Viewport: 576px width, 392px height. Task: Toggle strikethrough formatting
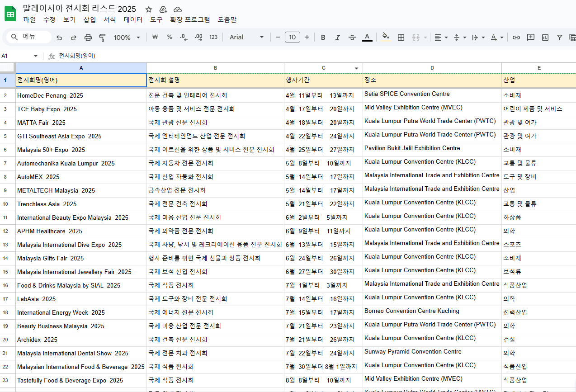click(x=352, y=38)
